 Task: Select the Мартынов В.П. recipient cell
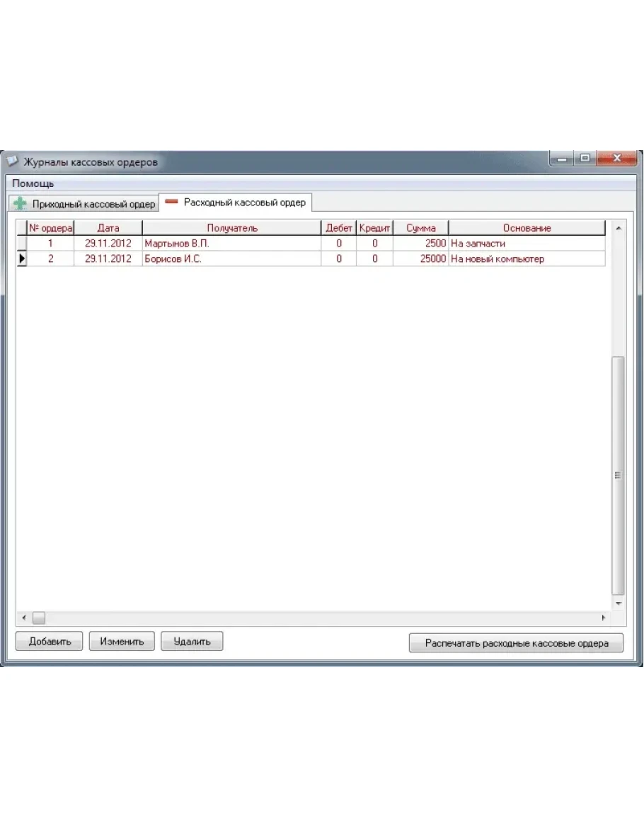pos(231,244)
